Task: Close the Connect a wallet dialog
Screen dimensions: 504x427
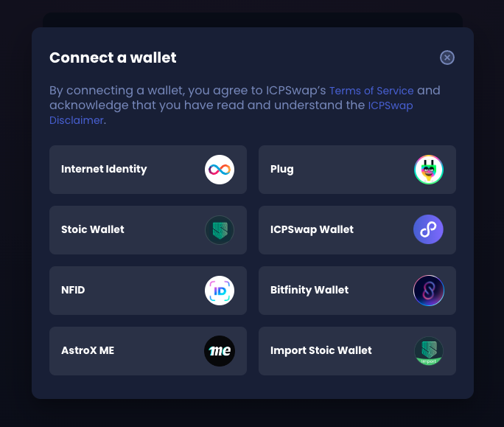Action: click(x=447, y=58)
